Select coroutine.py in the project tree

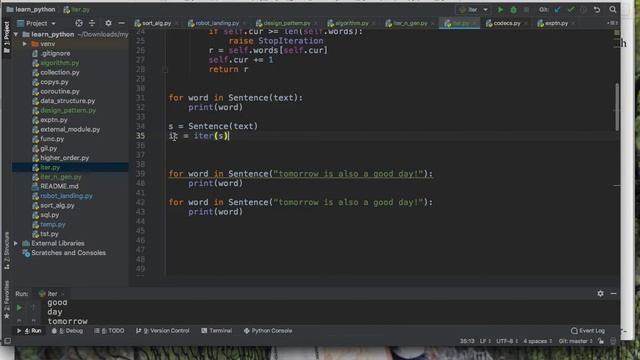[60, 91]
